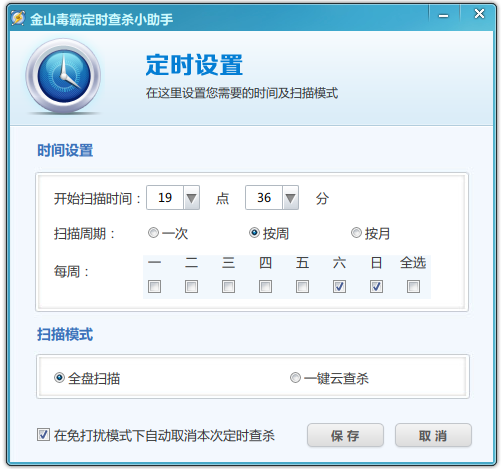The width and height of the screenshot is (503, 469).
Task: Select the 一键云查杀 cloud scan mode
Action: pyautogui.click(x=295, y=378)
